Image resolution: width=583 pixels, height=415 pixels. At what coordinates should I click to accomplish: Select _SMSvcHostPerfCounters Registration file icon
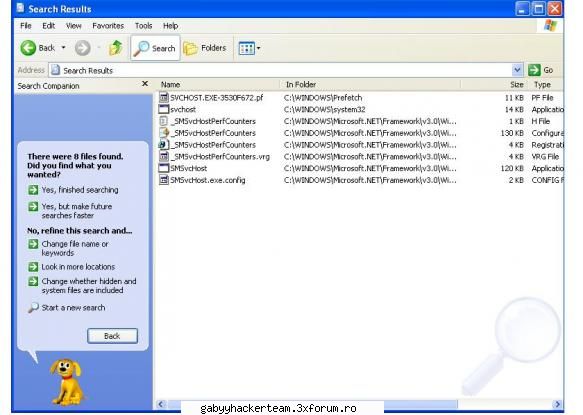pyautogui.click(x=164, y=145)
